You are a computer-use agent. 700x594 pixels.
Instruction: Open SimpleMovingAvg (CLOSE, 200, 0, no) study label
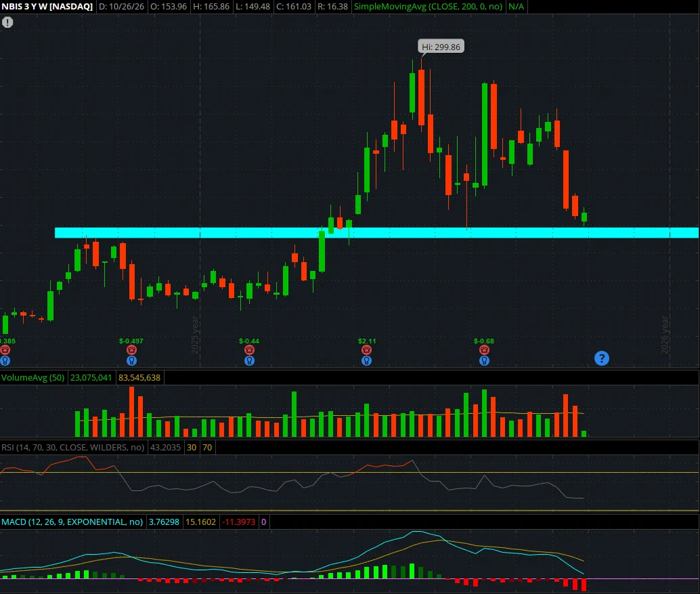click(428, 7)
